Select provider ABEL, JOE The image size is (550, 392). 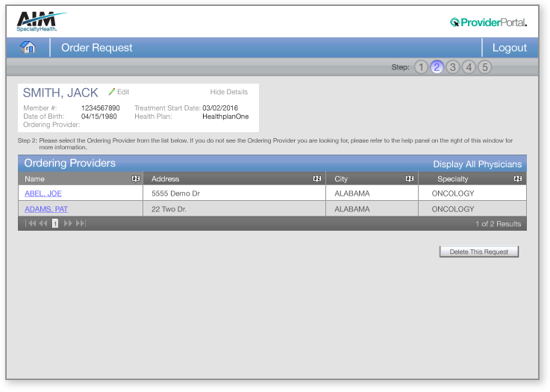point(43,193)
